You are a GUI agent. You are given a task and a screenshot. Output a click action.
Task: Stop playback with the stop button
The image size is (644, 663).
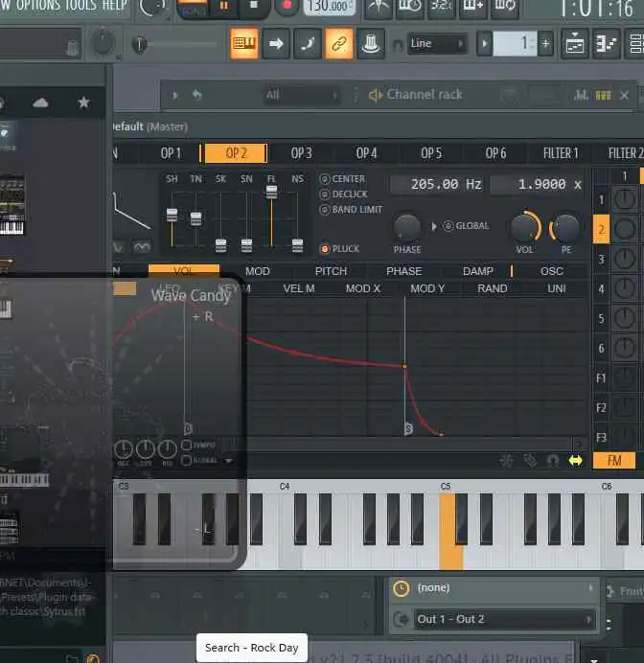(254, 5)
